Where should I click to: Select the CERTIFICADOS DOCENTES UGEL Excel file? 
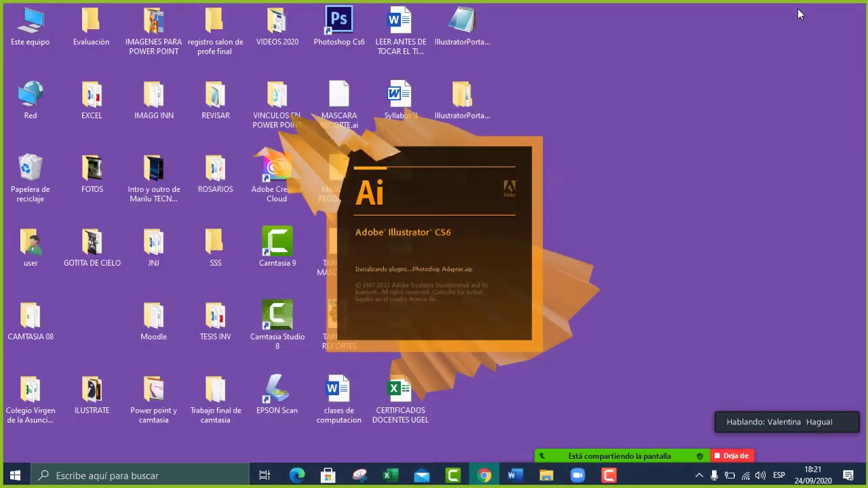pyautogui.click(x=400, y=400)
